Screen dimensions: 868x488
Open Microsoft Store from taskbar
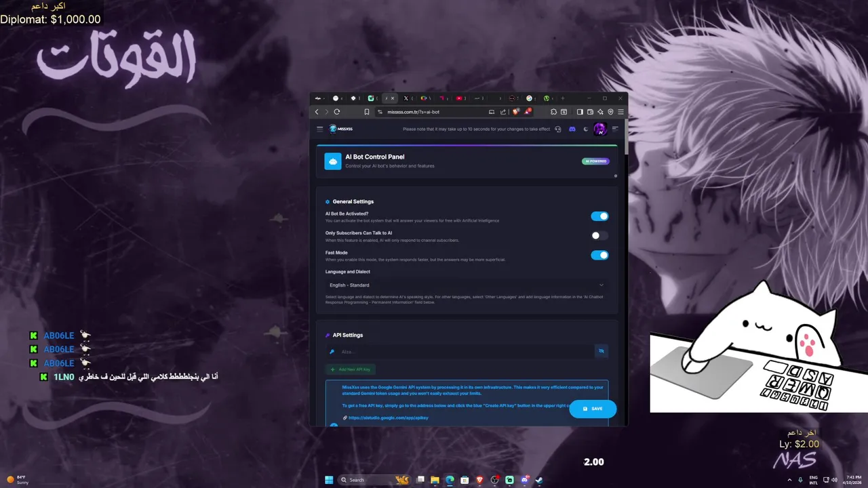pos(465,480)
